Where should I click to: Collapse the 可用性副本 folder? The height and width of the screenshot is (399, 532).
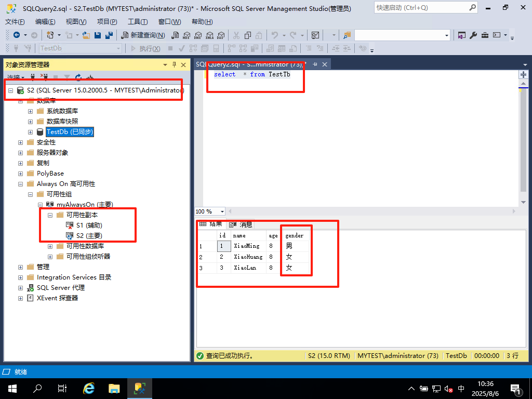[50, 215]
